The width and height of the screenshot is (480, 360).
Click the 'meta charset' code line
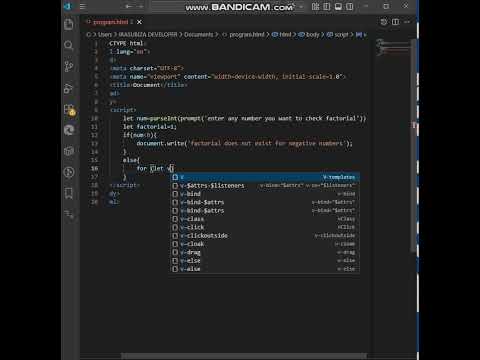(x=147, y=68)
